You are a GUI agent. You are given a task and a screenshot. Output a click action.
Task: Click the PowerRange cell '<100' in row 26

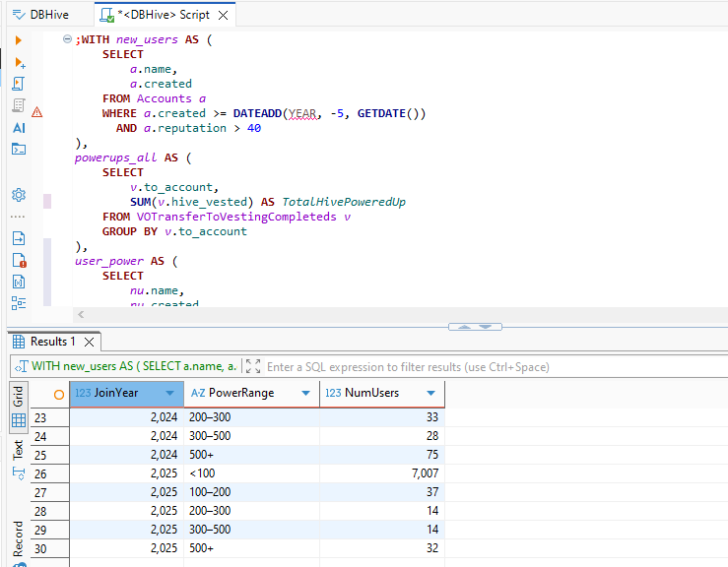pos(251,473)
